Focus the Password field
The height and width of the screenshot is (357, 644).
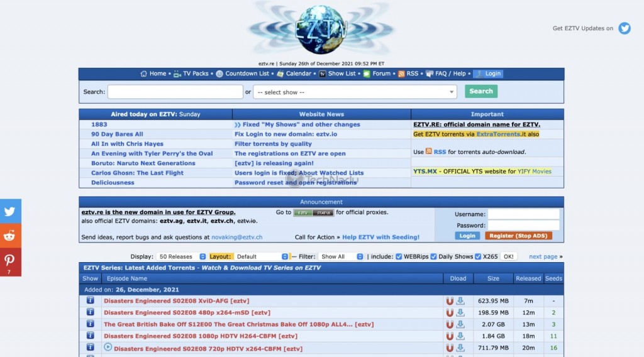(x=523, y=225)
